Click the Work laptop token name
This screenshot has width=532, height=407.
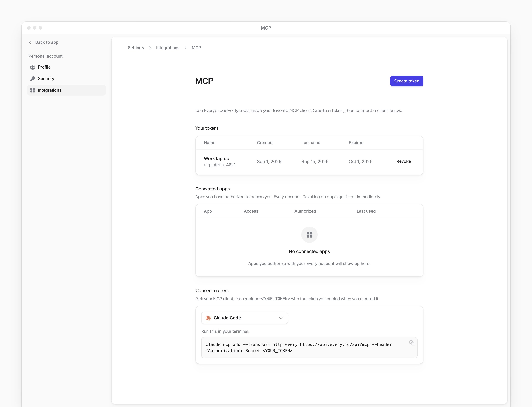click(x=216, y=158)
